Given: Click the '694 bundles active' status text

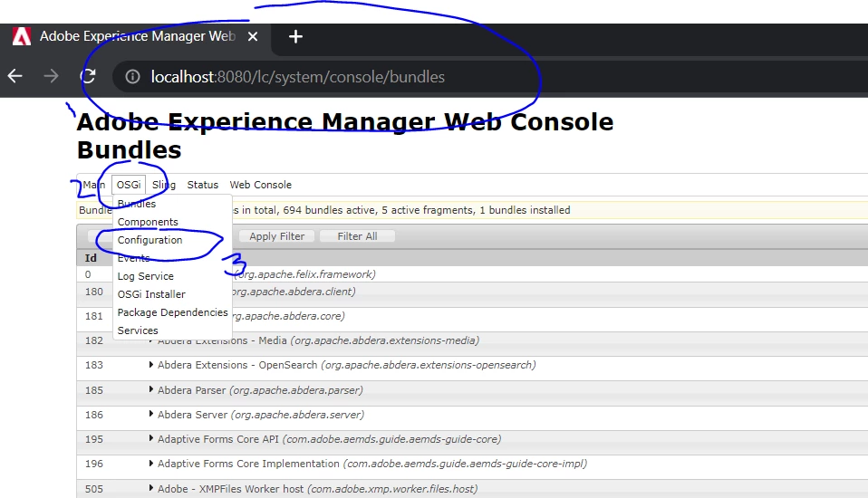Looking at the screenshot, I should coord(329,210).
